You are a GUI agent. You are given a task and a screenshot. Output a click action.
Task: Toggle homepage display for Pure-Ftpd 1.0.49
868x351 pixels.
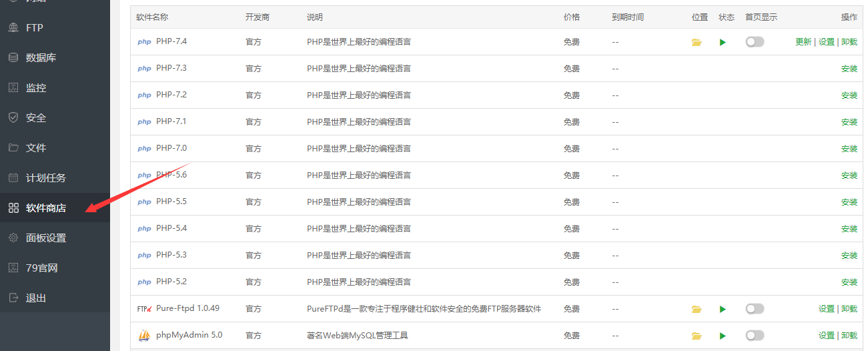point(755,309)
